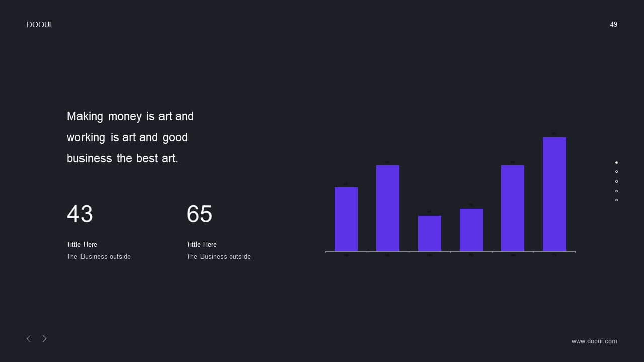Select the third pagination dot
The width and height of the screenshot is (644, 362).
point(616,181)
